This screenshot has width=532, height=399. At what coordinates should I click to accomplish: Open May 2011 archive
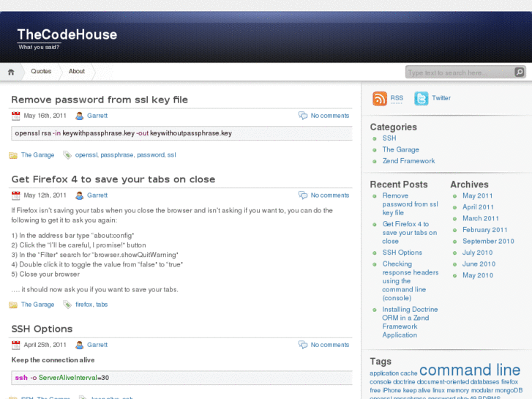(477, 196)
